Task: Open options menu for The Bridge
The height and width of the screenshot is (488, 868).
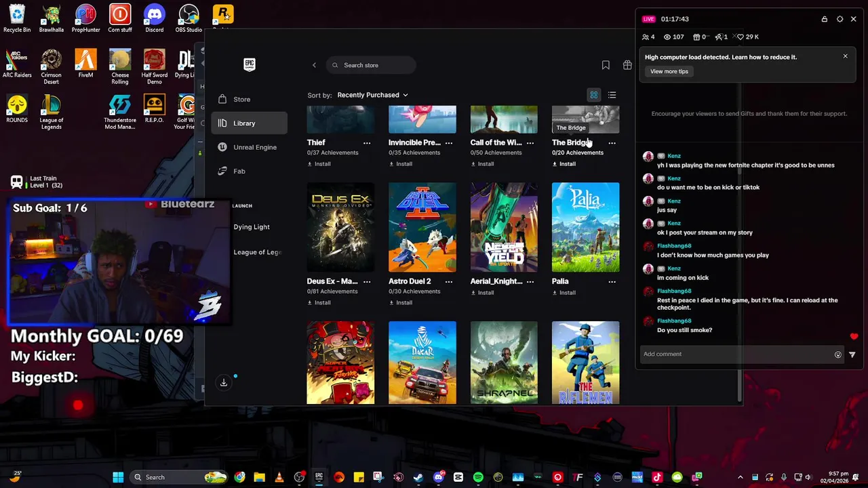Action: coord(612,143)
